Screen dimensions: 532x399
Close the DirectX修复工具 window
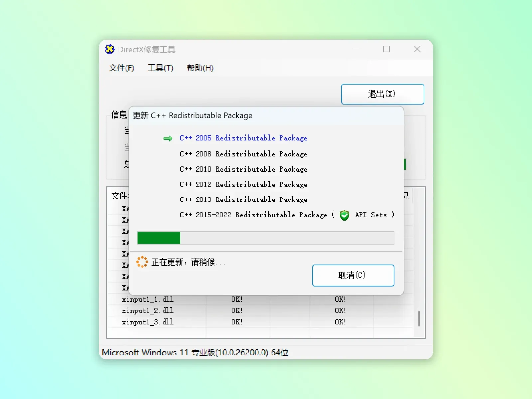[x=417, y=49]
